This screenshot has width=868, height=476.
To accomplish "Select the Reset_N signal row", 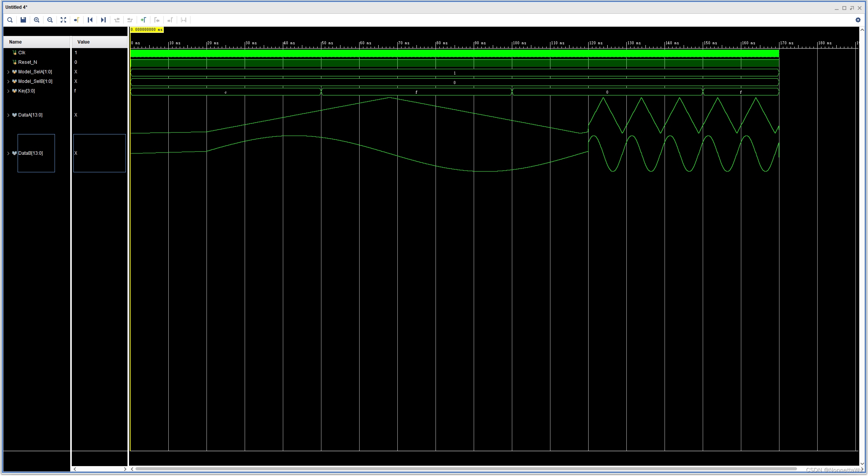I will [27, 62].
